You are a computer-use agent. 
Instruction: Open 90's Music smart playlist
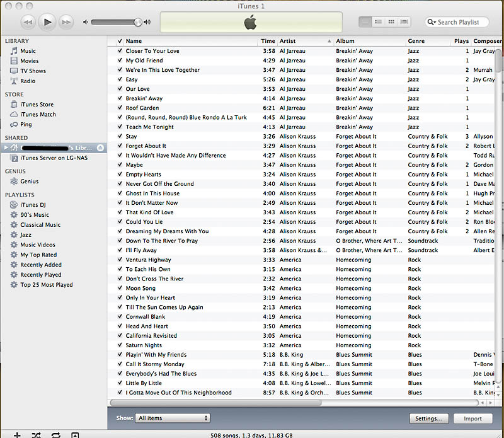coord(35,214)
